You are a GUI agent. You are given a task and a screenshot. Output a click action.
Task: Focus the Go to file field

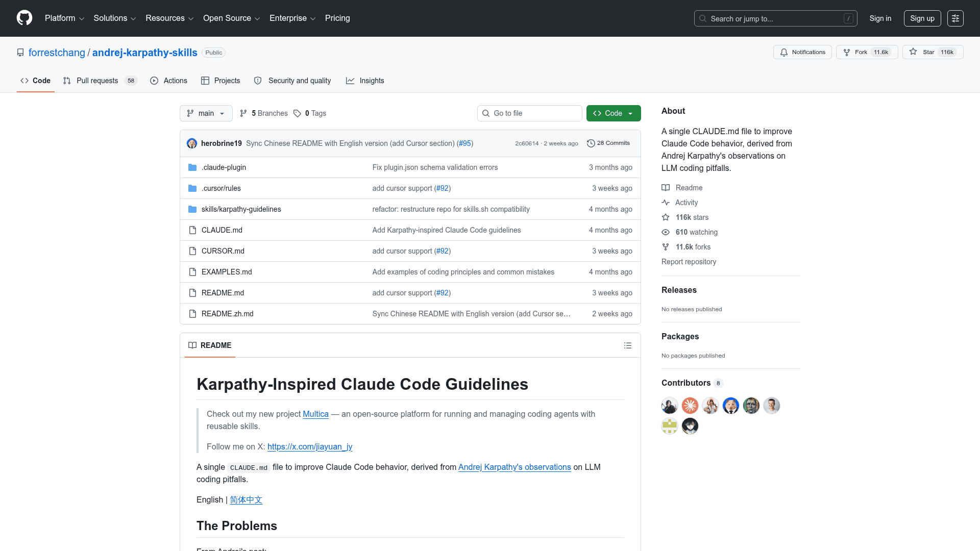click(530, 113)
